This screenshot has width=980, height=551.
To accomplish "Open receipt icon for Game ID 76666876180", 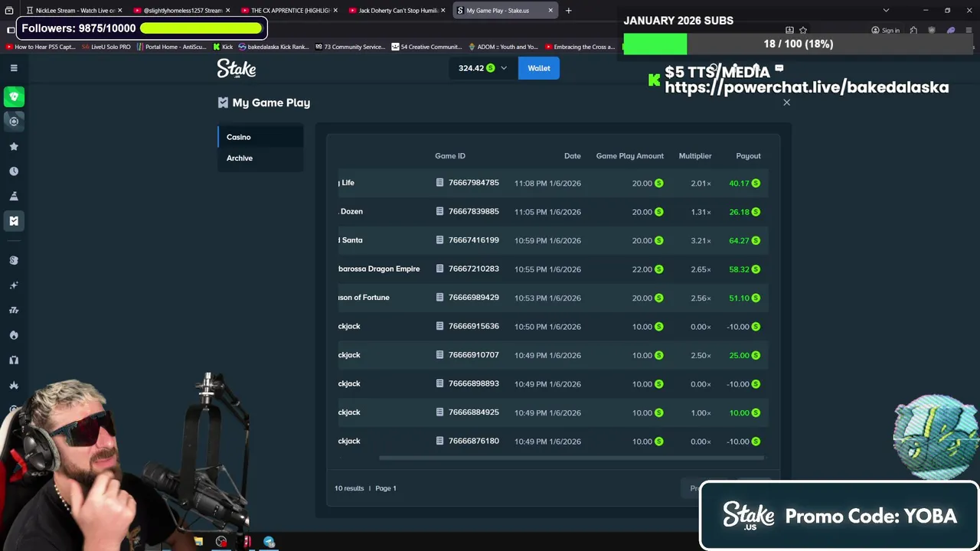I will pos(439,441).
